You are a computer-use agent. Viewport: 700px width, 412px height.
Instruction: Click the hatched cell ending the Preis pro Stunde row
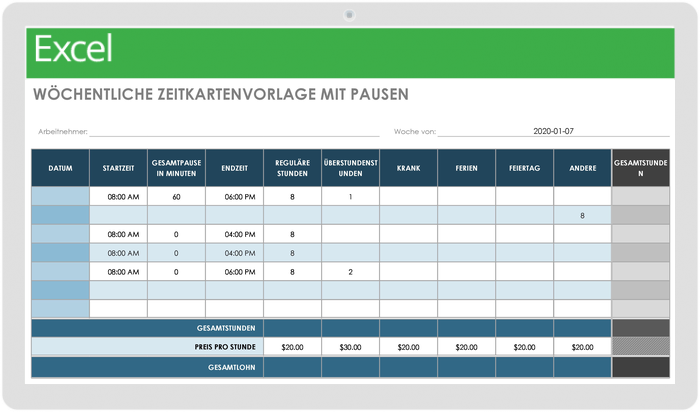coord(641,347)
